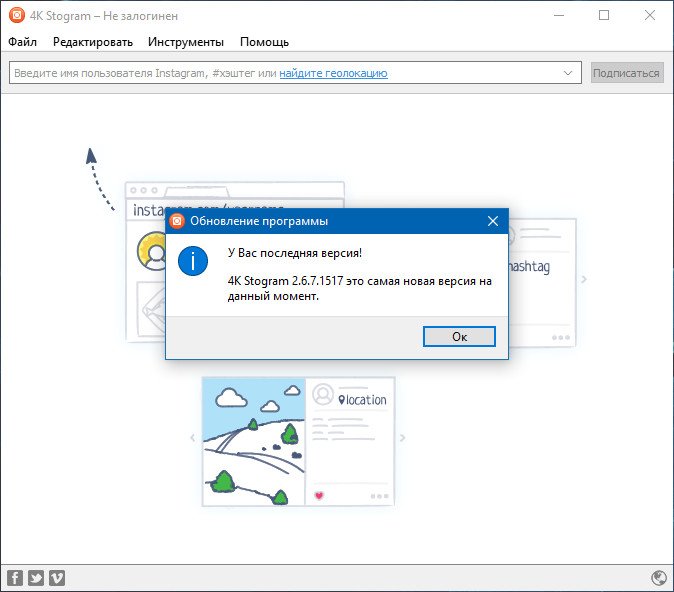Close the Обновление программы dialog
The width and height of the screenshot is (674, 592).
point(493,221)
